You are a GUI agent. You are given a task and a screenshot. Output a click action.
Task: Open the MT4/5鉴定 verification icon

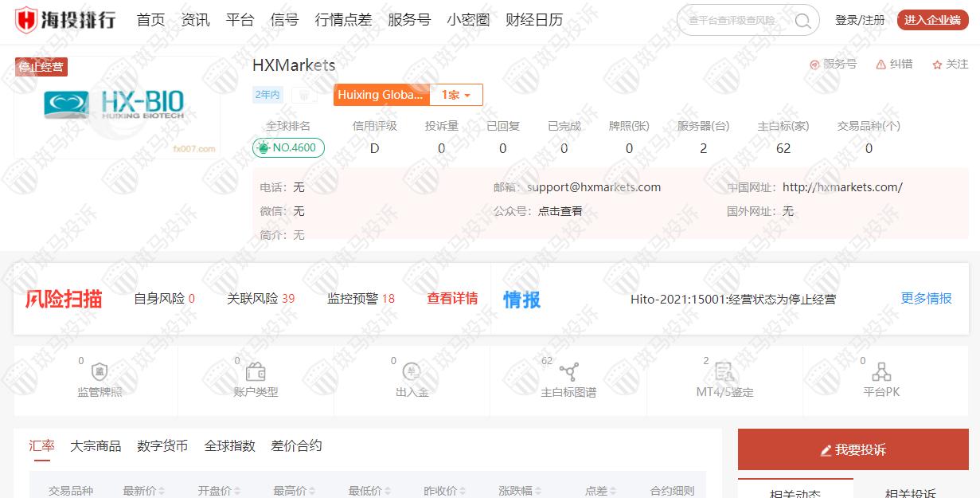[x=724, y=372]
